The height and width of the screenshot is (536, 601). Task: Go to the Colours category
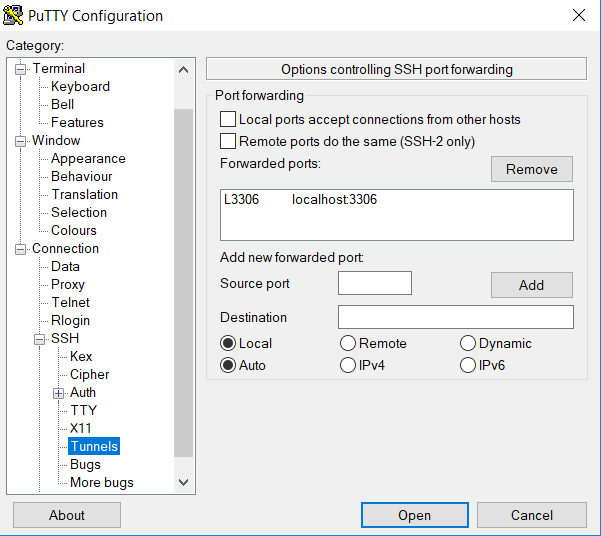pyautogui.click(x=74, y=230)
